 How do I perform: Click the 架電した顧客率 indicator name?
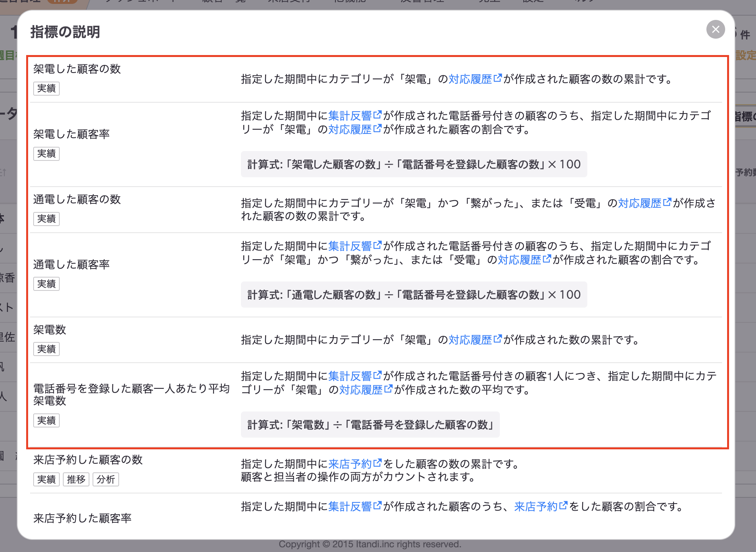click(x=71, y=134)
